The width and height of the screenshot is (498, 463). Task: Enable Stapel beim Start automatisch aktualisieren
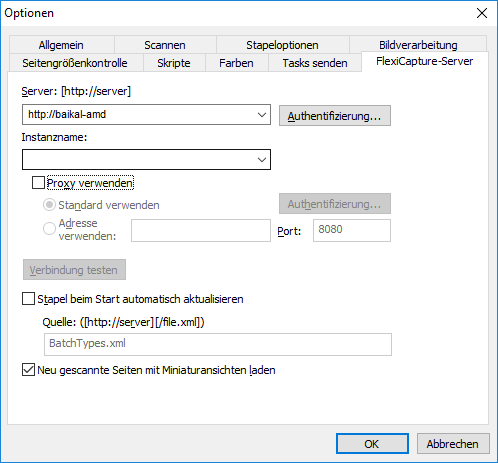point(28,299)
